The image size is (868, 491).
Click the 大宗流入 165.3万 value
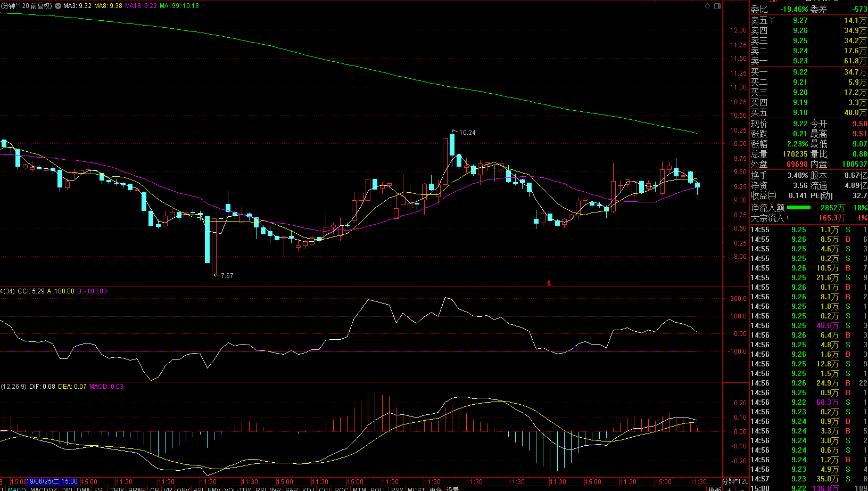pos(832,218)
